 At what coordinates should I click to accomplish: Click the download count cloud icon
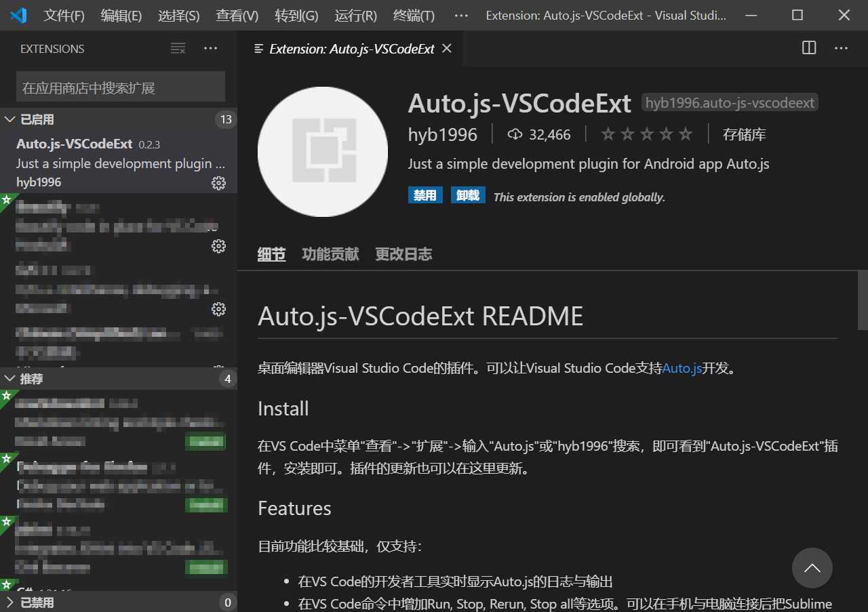click(515, 134)
